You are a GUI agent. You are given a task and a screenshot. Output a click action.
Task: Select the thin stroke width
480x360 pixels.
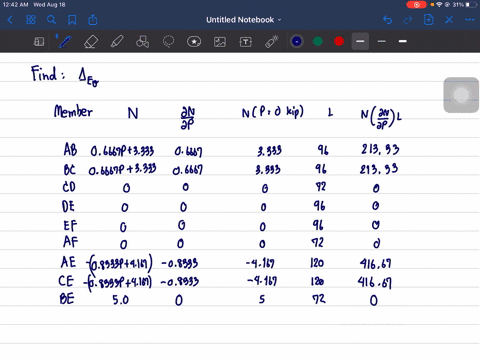pyautogui.click(x=382, y=41)
